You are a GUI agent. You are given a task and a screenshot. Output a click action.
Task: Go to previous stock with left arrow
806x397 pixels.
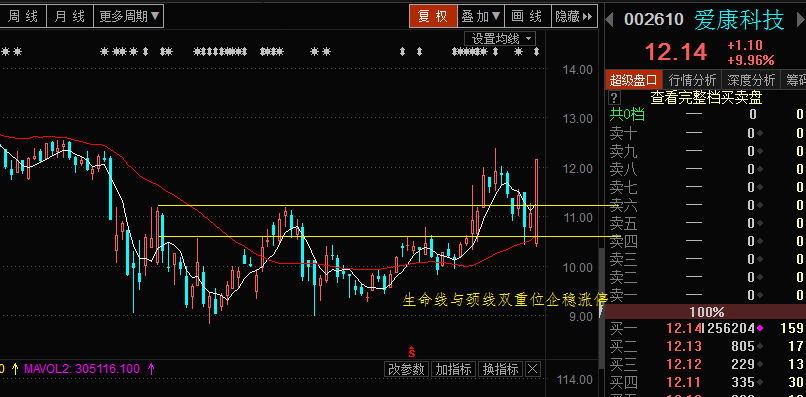(x=610, y=20)
